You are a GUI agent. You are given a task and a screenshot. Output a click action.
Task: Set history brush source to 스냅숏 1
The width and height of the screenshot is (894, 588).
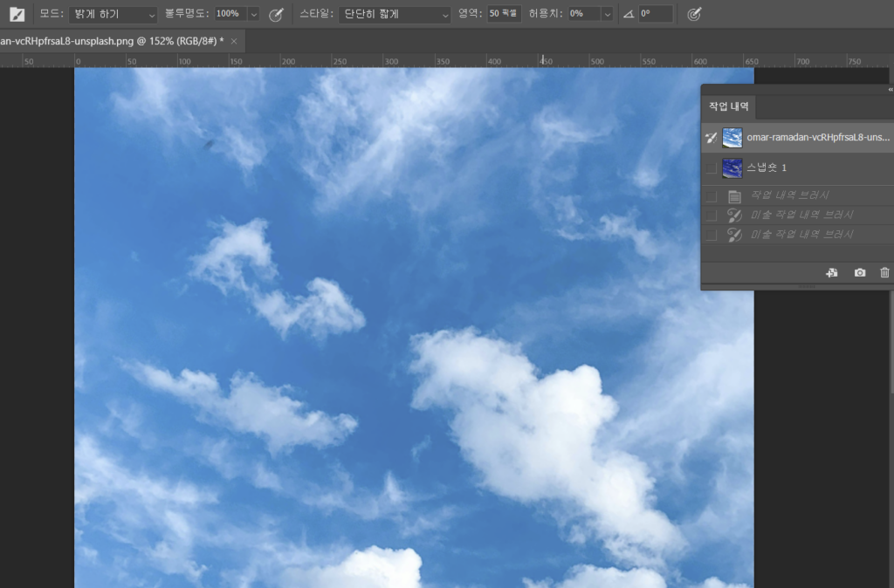(711, 168)
